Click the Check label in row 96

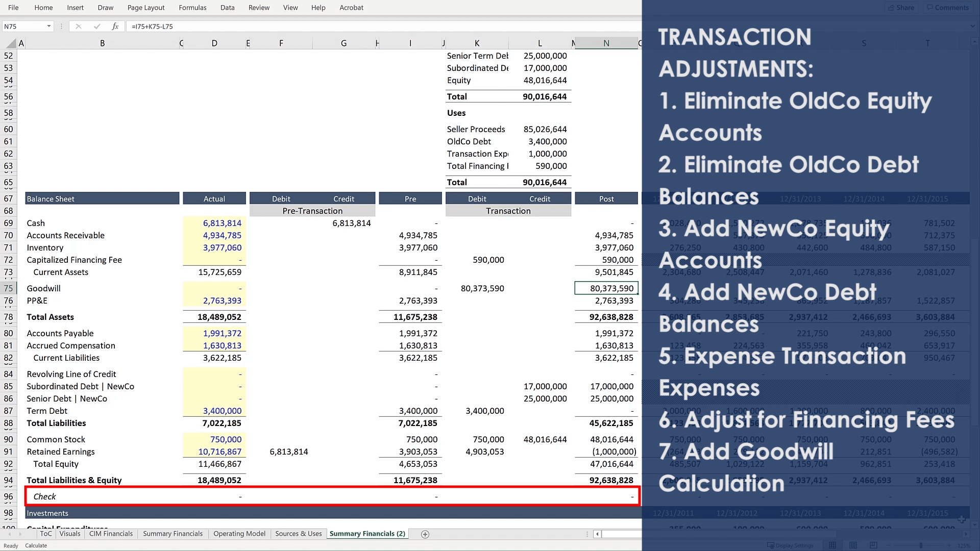pos(44,497)
